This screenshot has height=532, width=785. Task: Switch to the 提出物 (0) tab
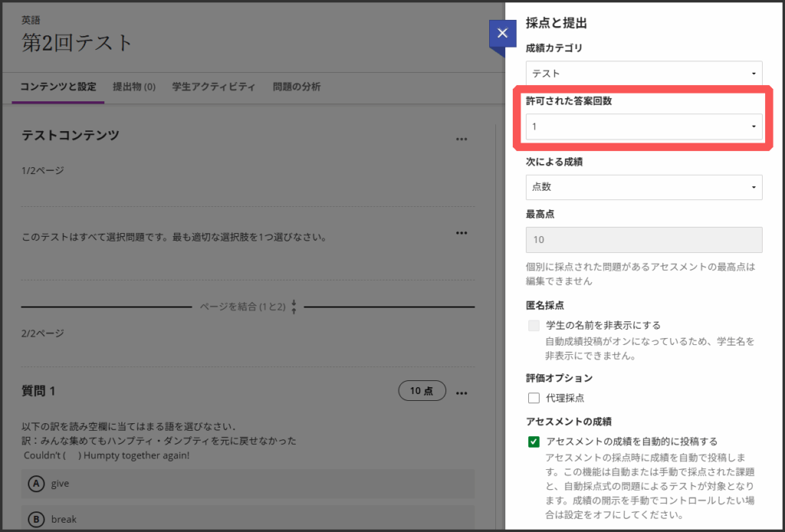[x=134, y=87]
